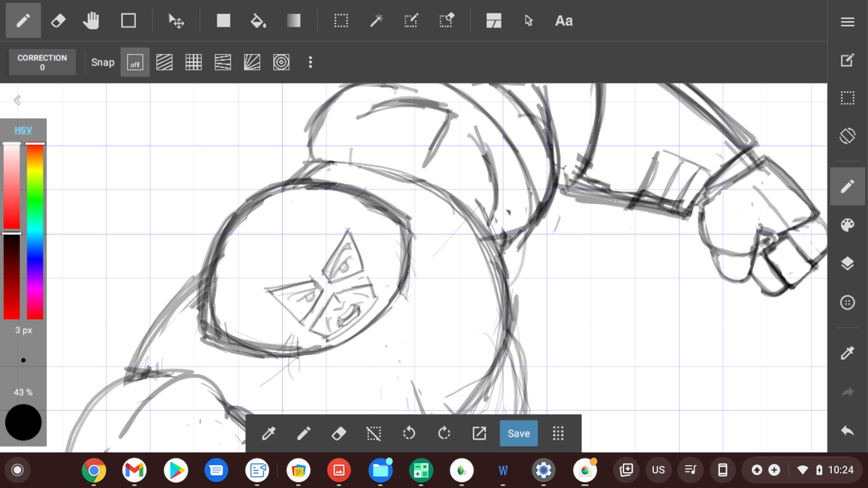Activate the Magic Wand tool
The width and height of the screenshot is (868, 488).
376,20
